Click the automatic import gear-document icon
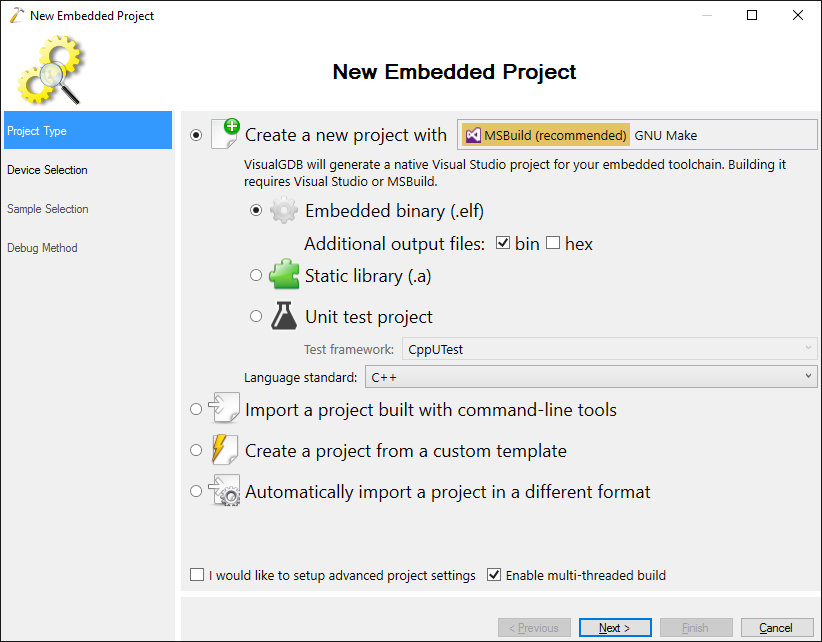Image resolution: width=822 pixels, height=642 pixels. (223, 492)
